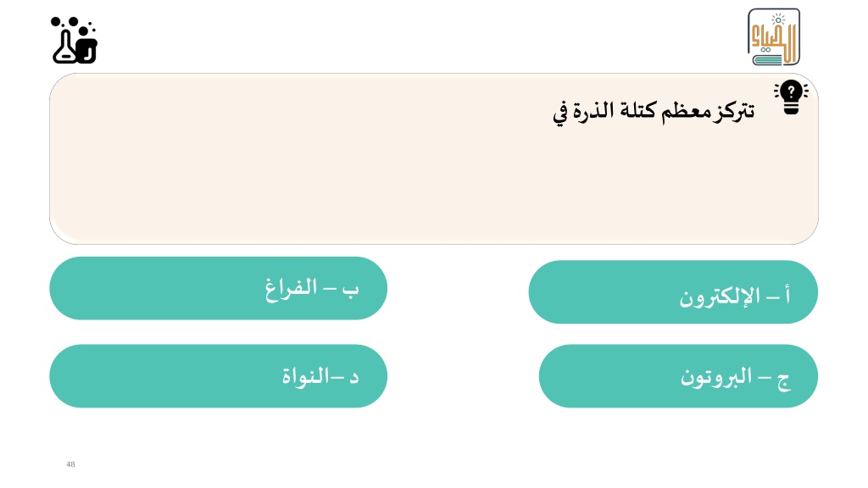Click the slide number 48

[70, 464]
